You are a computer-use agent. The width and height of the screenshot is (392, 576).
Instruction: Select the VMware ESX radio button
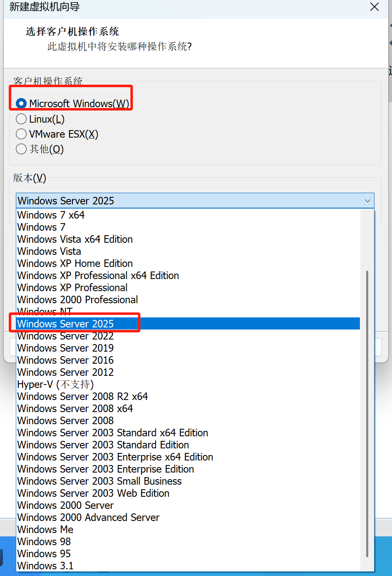[21, 134]
